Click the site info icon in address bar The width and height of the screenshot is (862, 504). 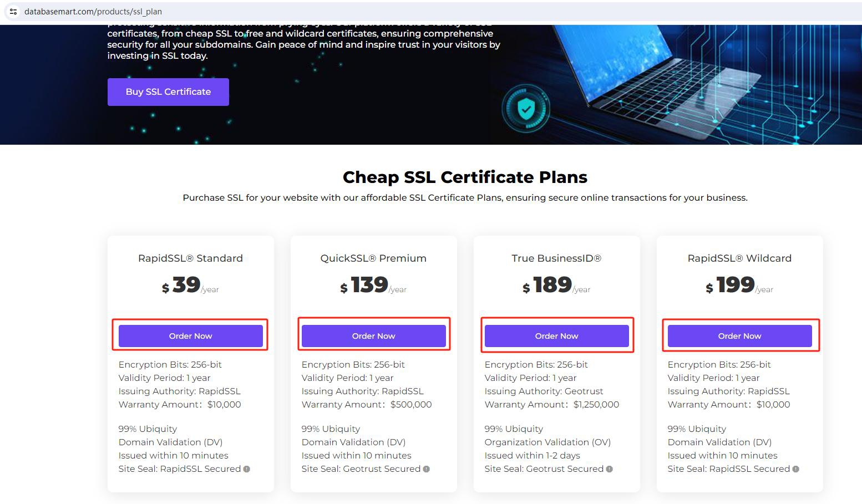pyautogui.click(x=13, y=11)
